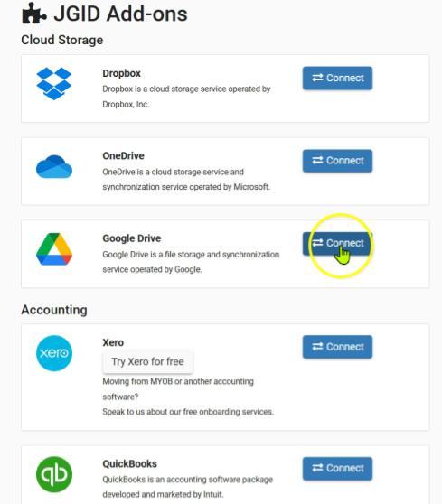
Task: Click the Cloud Storage section heading
Action: pos(62,40)
